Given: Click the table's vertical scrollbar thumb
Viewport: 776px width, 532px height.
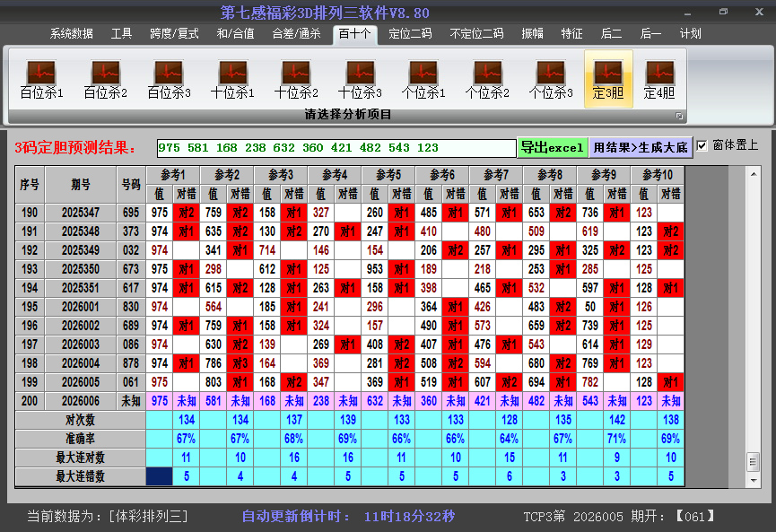Looking at the screenshot, I should coord(753,460).
